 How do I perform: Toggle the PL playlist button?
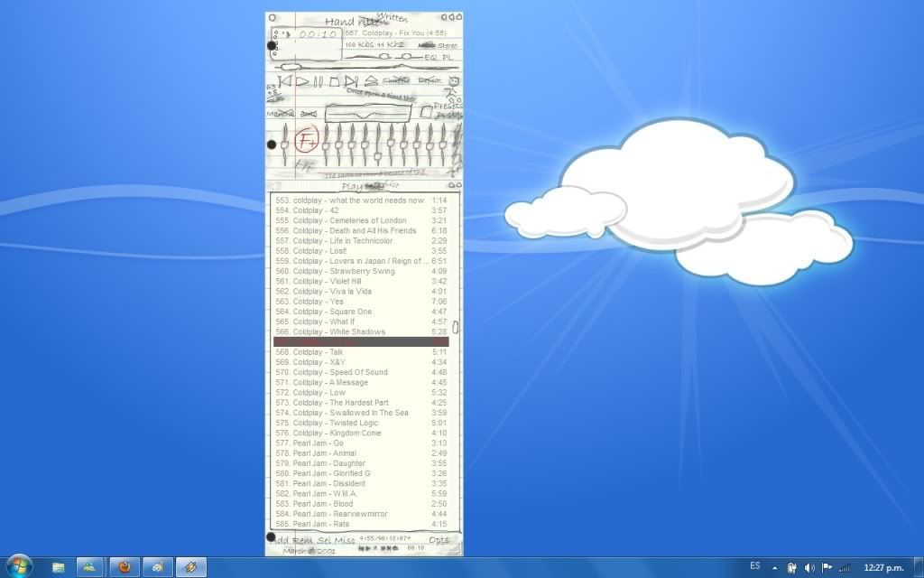tap(448, 57)
